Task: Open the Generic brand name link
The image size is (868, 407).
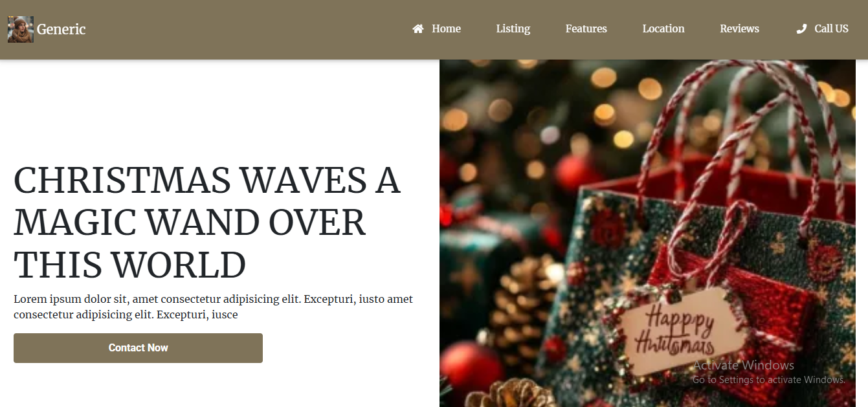Action: click(61, 29)
